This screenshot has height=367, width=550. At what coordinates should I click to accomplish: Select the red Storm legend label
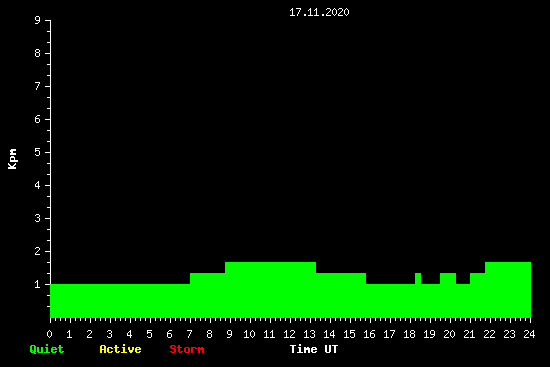click(187, 349)
